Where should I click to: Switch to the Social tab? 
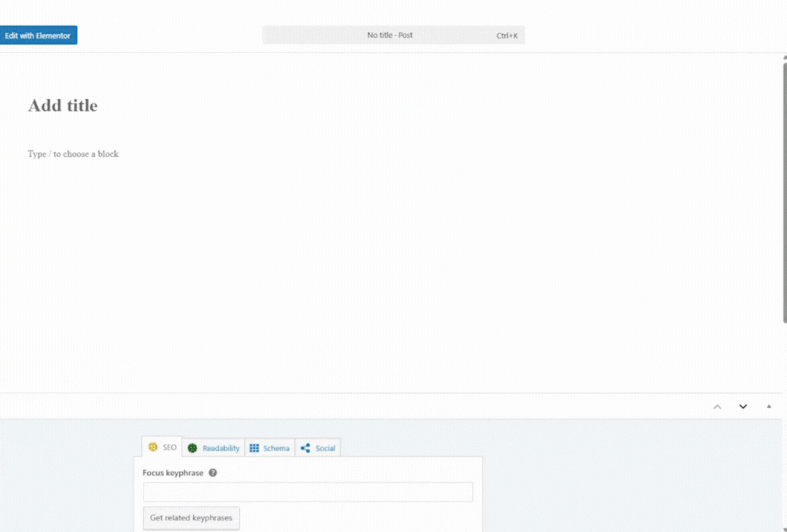point(318,448)
